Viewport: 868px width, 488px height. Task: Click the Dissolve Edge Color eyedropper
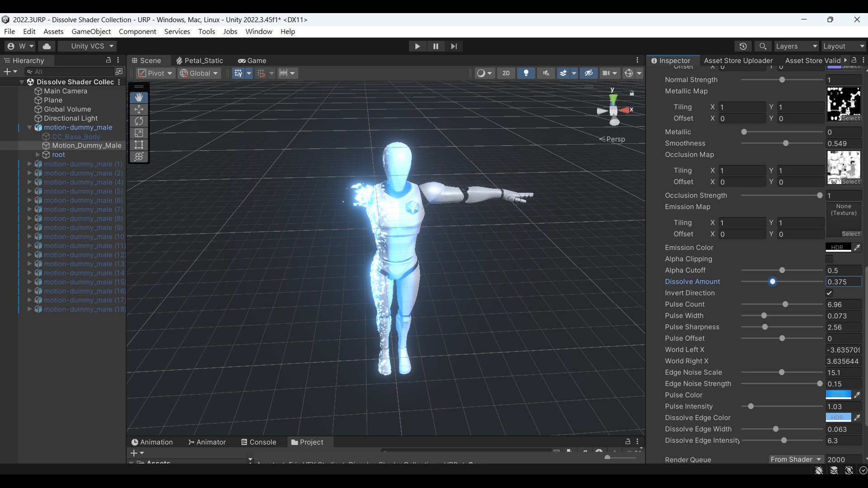coord(857,418)
